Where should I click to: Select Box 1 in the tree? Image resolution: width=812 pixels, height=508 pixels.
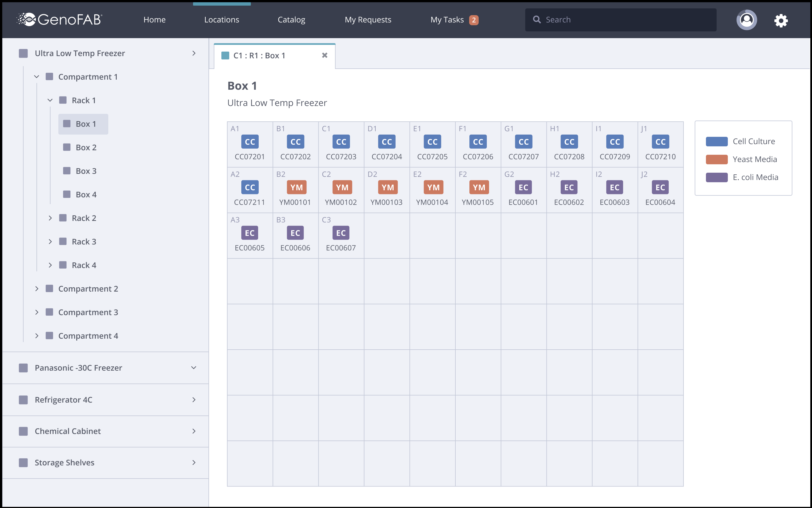(x=83, y=124)
